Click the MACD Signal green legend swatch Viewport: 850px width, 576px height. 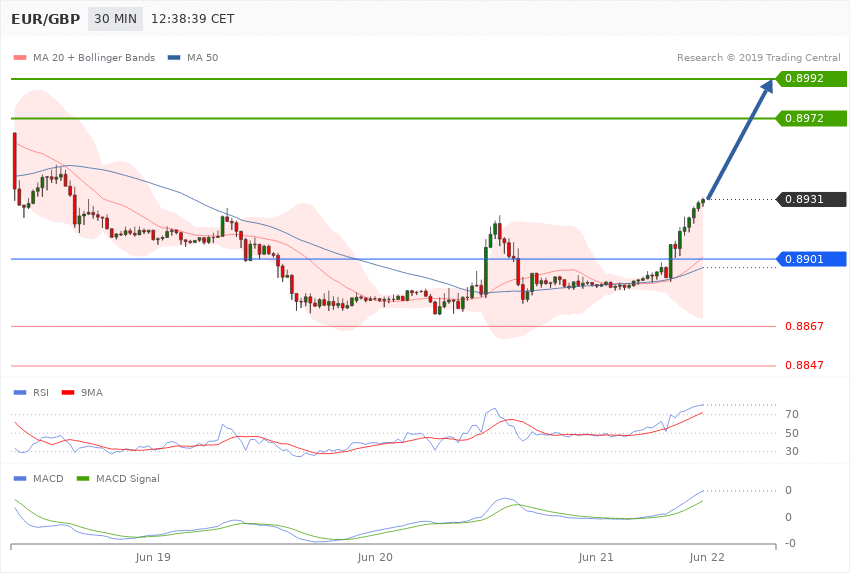(x=83, y=478)
